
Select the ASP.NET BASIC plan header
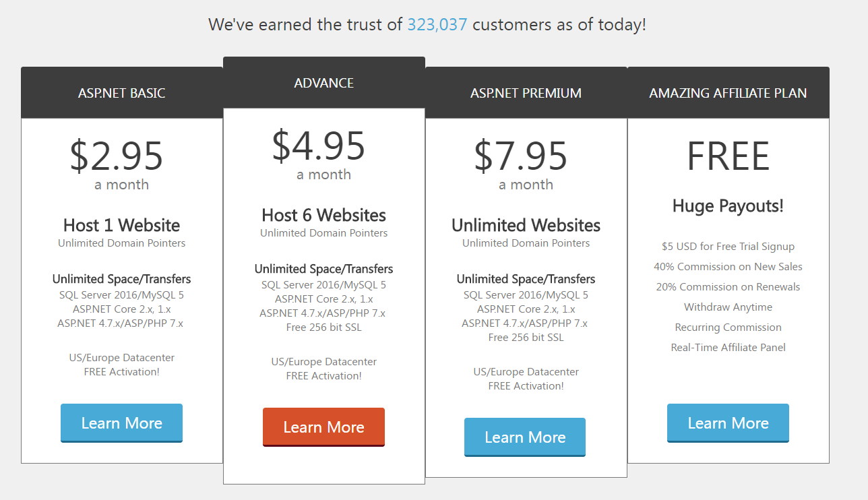[121, 93]
